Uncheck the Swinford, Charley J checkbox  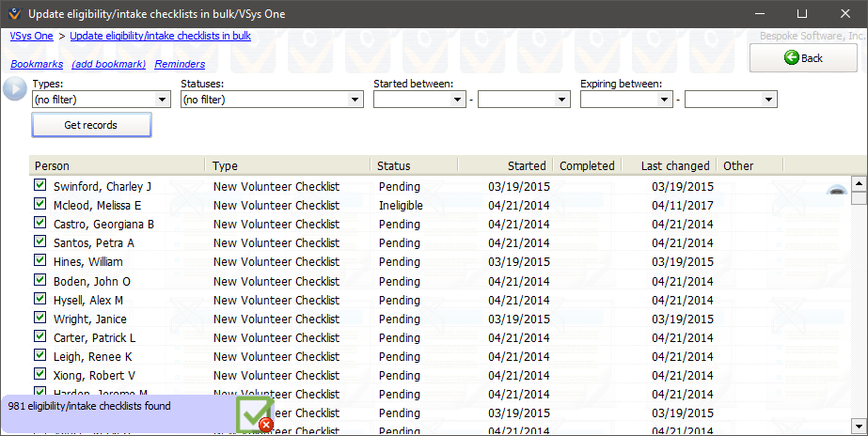[x=40, y=186]
